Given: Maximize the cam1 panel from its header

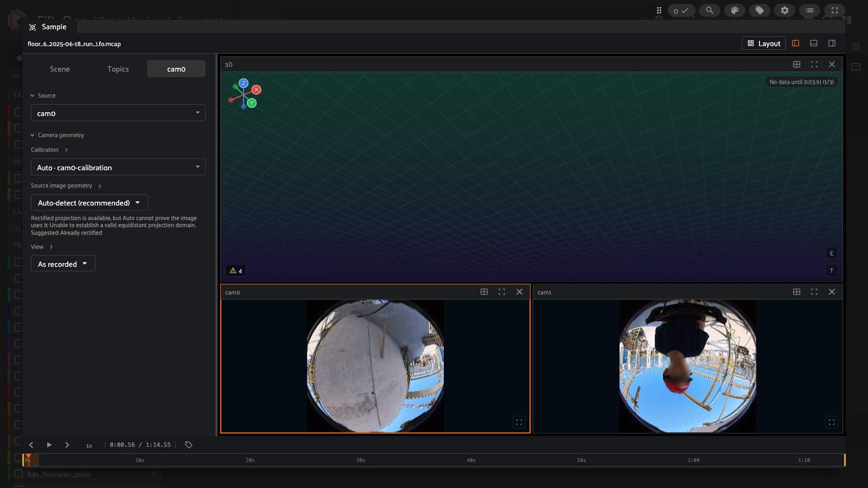Looking at the screenshot, I should tap(814, 292).
